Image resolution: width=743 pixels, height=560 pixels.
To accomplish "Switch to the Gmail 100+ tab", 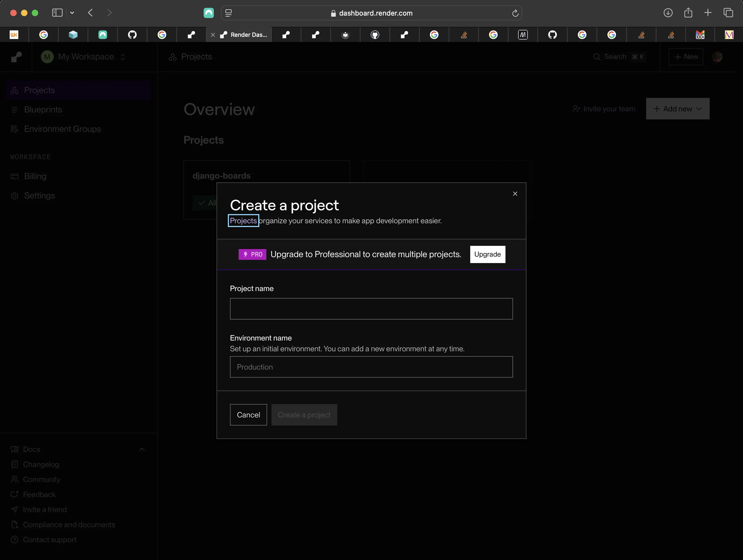I will (x=700, y=35).
